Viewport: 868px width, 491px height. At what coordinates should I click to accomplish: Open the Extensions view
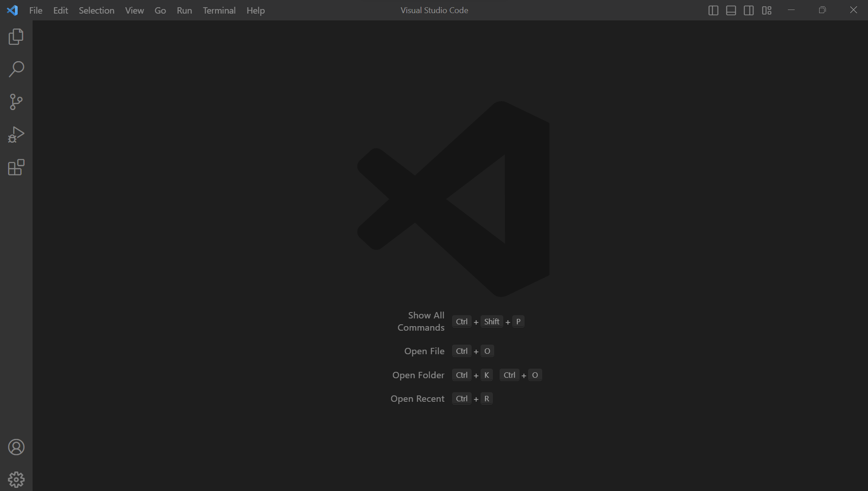coord(16,167)
